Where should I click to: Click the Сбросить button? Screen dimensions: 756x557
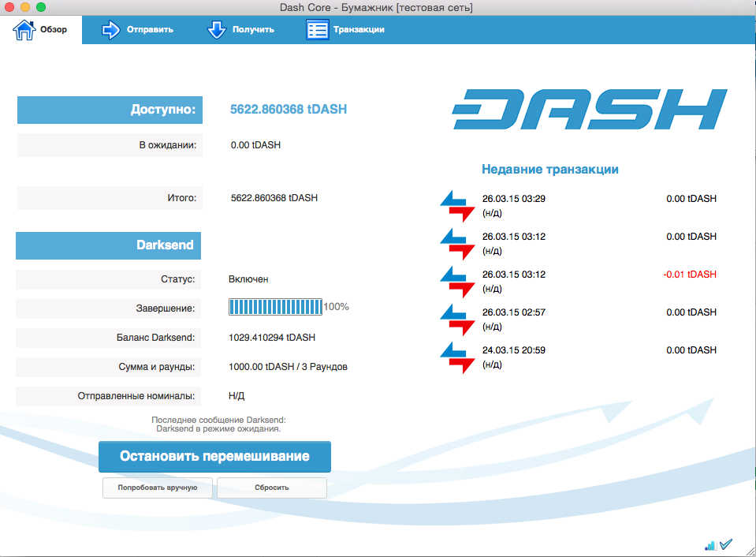[x=272, y=488]
